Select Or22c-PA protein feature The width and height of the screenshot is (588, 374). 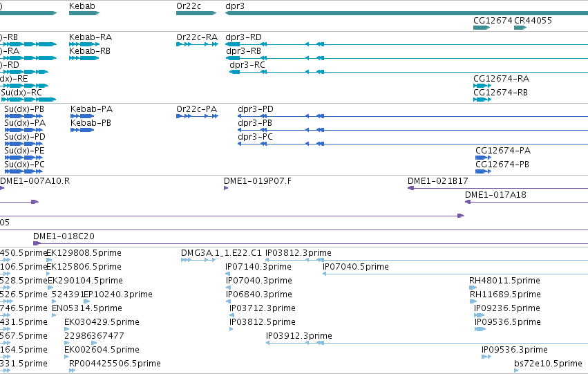pyautogui.click(x=197, y=116)
